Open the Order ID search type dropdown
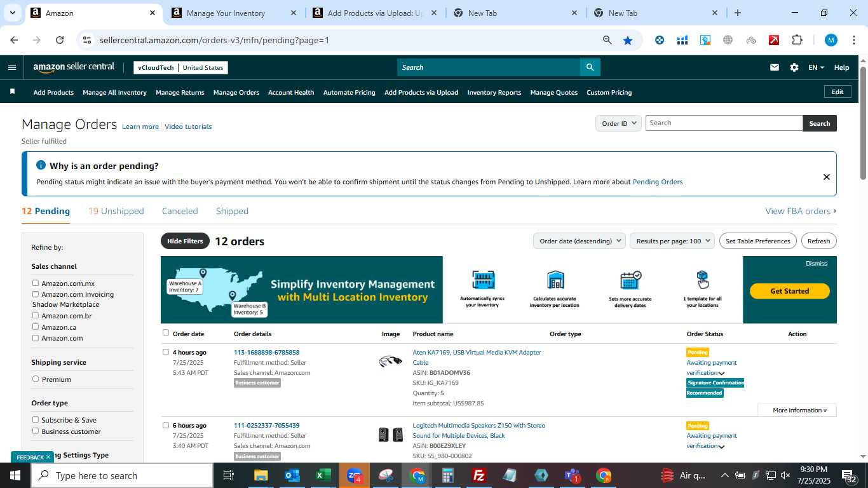This screenshot has width=868, height=488. [618, 123]
